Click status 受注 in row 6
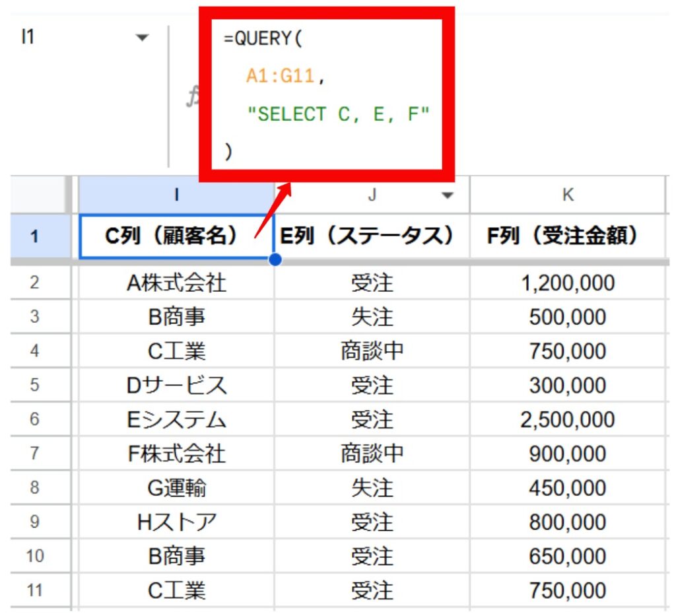 point(372,419)
